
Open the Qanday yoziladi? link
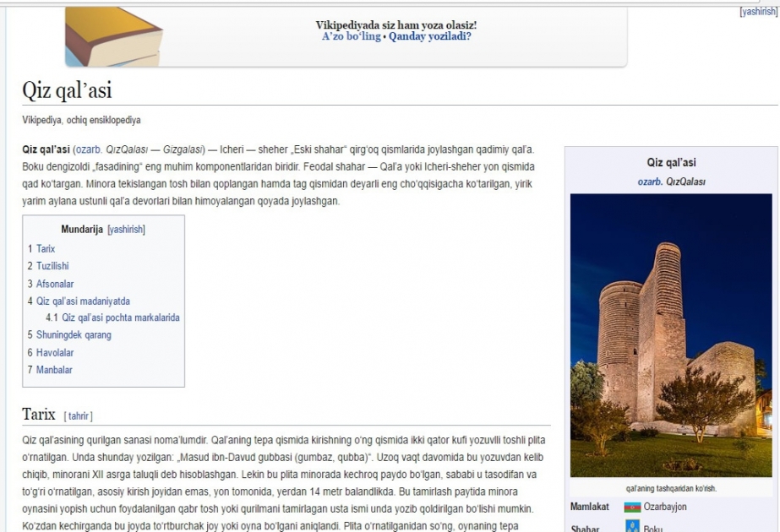click(430, 36)
